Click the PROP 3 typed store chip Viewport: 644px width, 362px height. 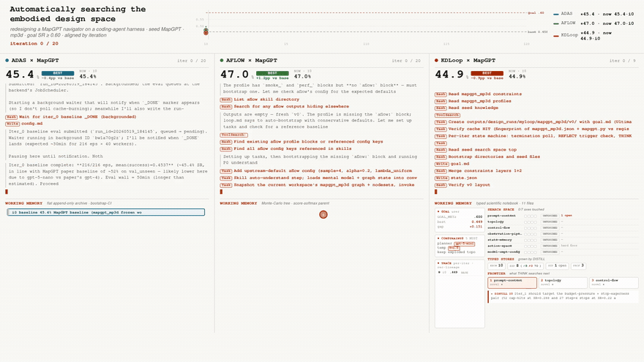(x=578, y=265)
